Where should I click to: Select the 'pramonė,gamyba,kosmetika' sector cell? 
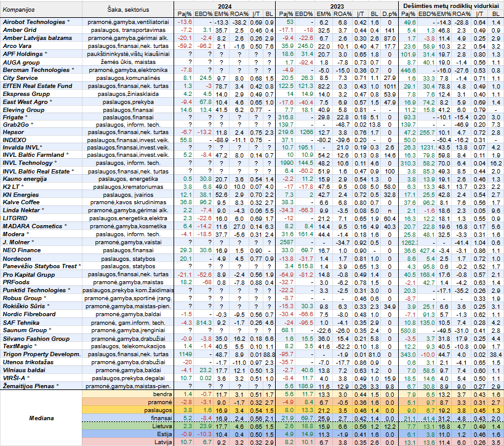point(128,226)
